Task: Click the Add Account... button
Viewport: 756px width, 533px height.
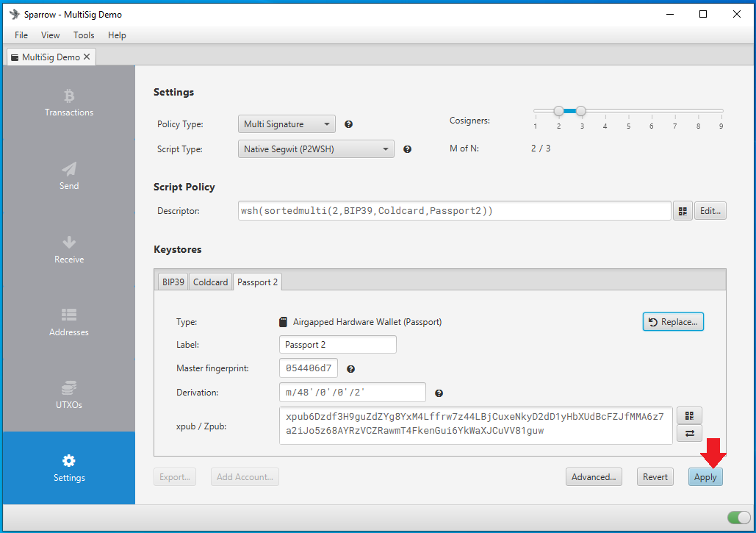Action: (245, 477)
